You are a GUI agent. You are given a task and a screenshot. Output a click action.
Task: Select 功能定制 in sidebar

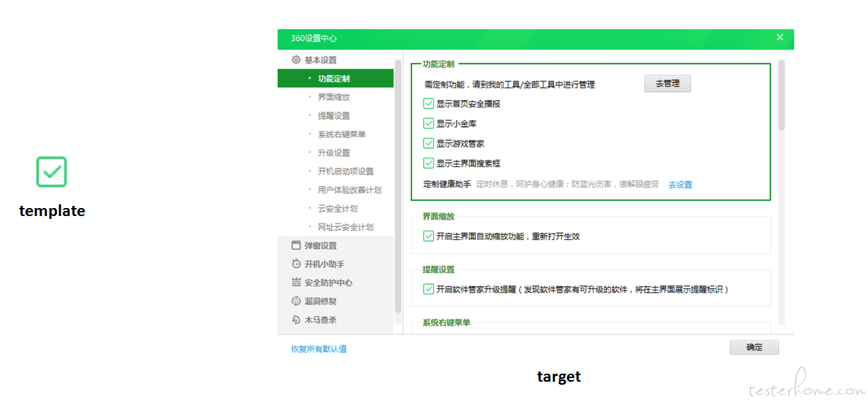coord(335,79)
